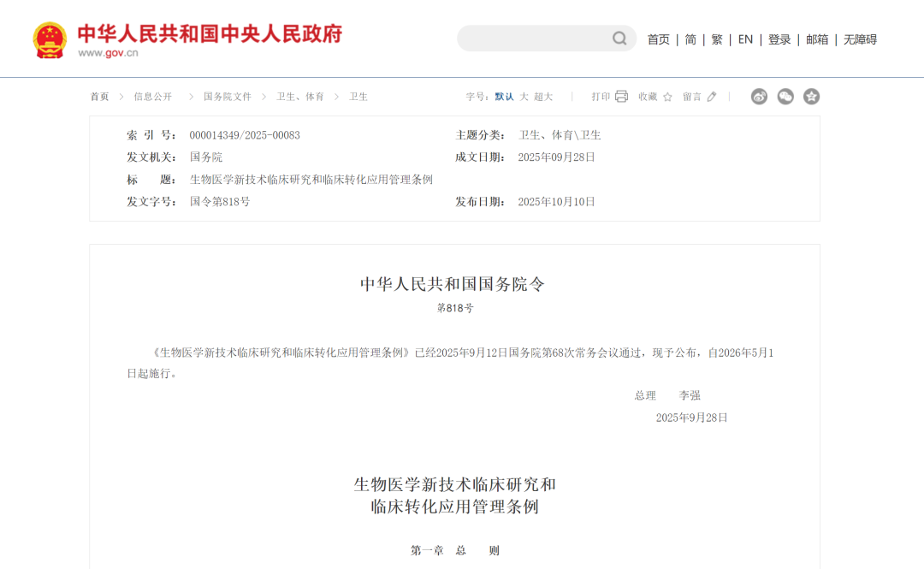
Task: Click the national emblem logo
Action: point(50,39)
